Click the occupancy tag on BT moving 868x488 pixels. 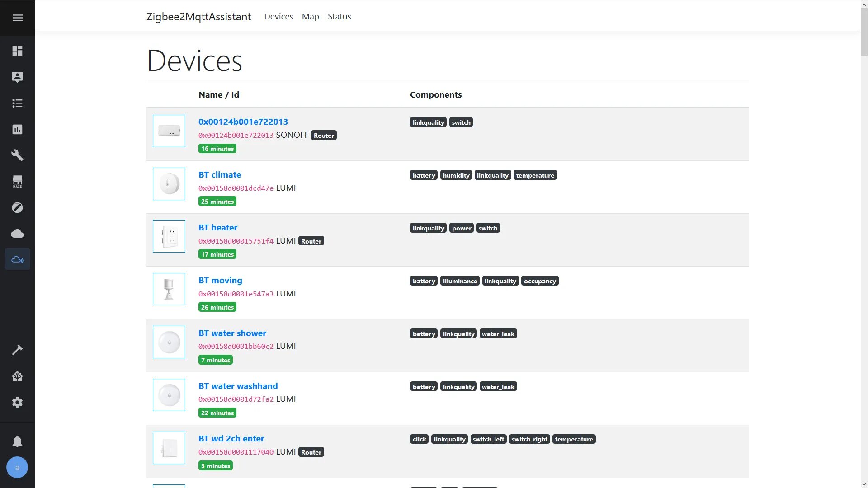540,281
